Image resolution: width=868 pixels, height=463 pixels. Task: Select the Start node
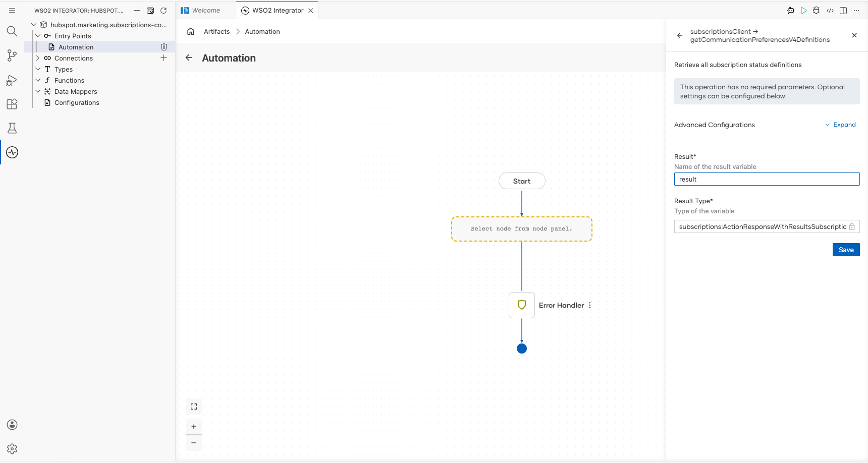coord(522,181)
